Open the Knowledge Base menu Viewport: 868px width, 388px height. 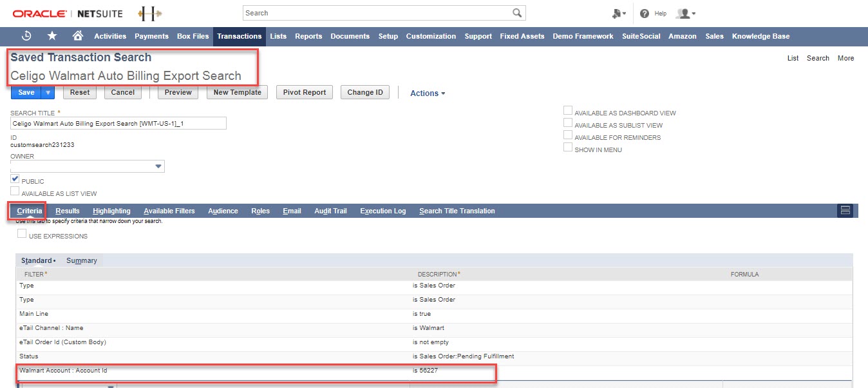pos(760,36)
